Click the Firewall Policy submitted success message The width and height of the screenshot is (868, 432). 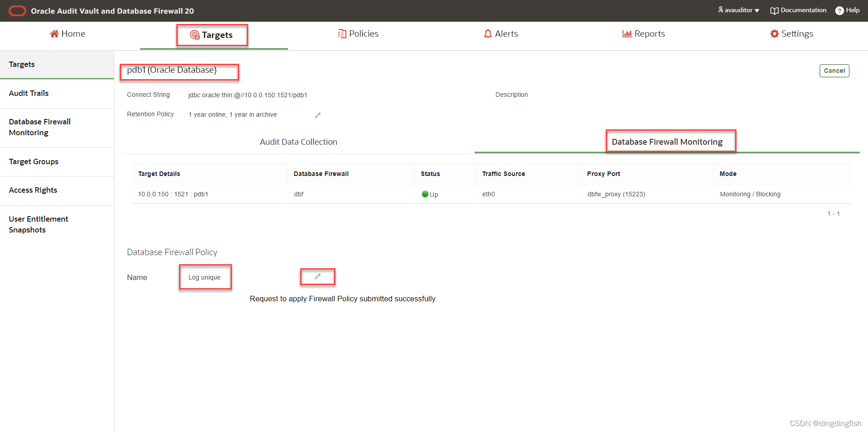pos(343,299)
